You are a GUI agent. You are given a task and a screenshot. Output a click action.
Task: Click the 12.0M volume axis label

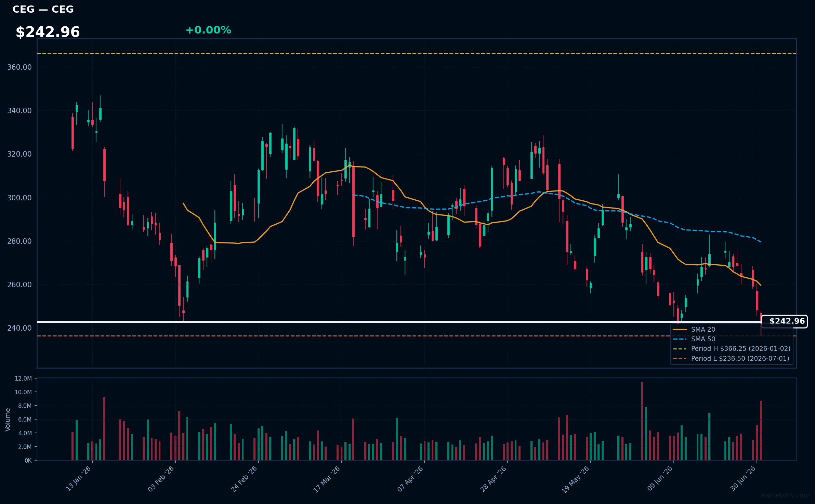tap(23, 379)
